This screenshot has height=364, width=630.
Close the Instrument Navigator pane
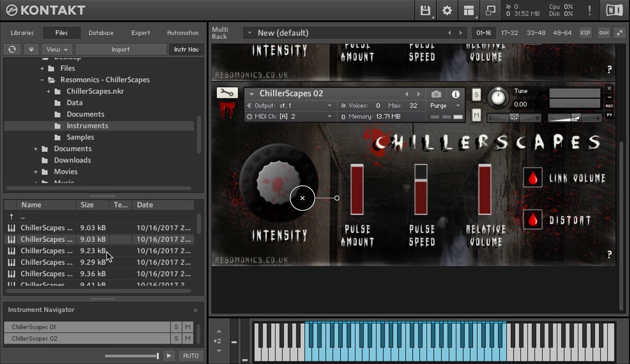point(195,310)
